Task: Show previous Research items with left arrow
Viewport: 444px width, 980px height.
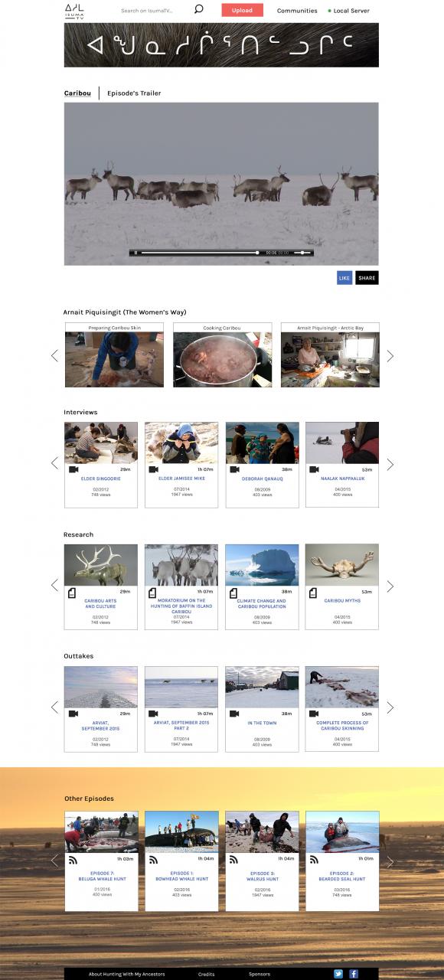Action: pos(54,586)
